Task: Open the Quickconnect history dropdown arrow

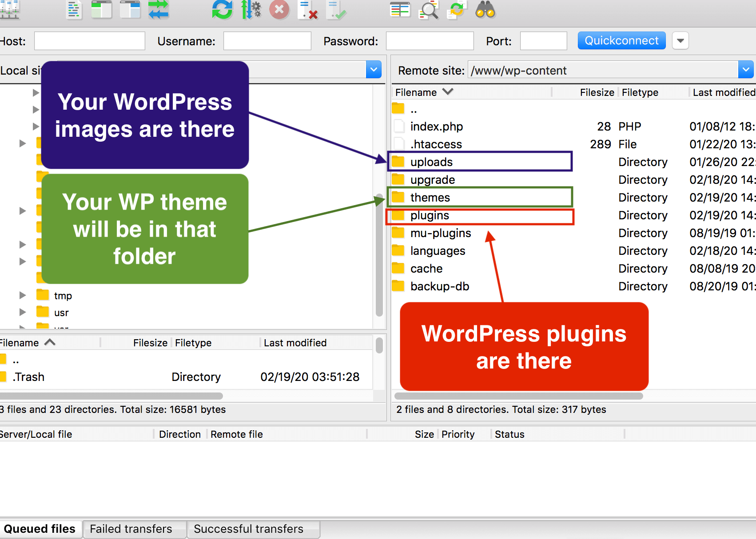Action: pos(680,41)
